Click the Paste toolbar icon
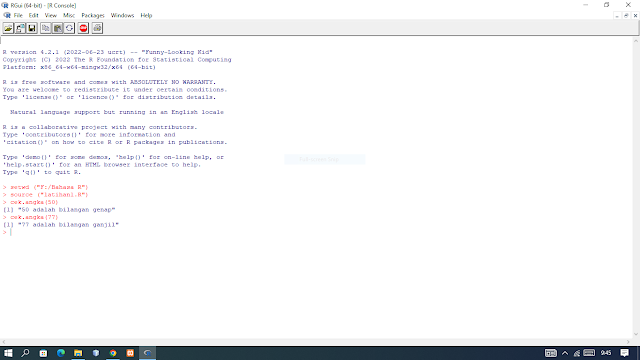The width and height of the screenshot is (640, 360). [58, 28]
